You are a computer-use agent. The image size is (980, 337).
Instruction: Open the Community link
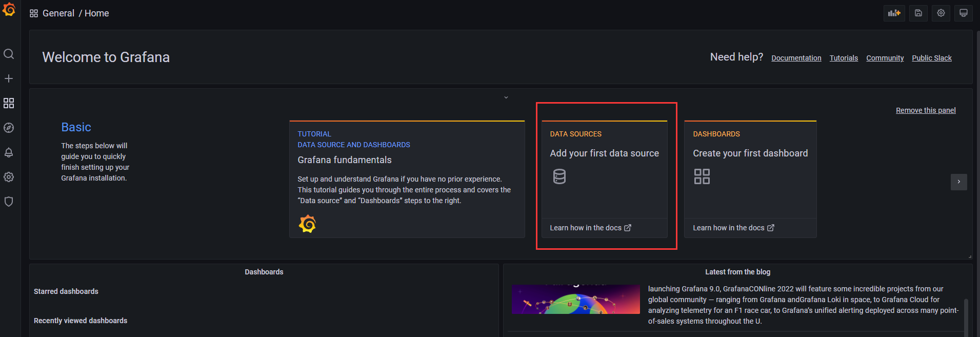pos(885,58)
